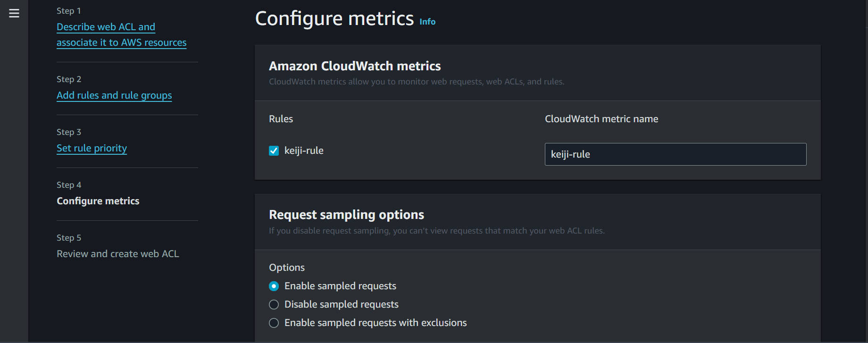Click the CloudWatch metric name column label
Image resolution: width=868 pixels, height=343 pixels.
coord(601,119)
